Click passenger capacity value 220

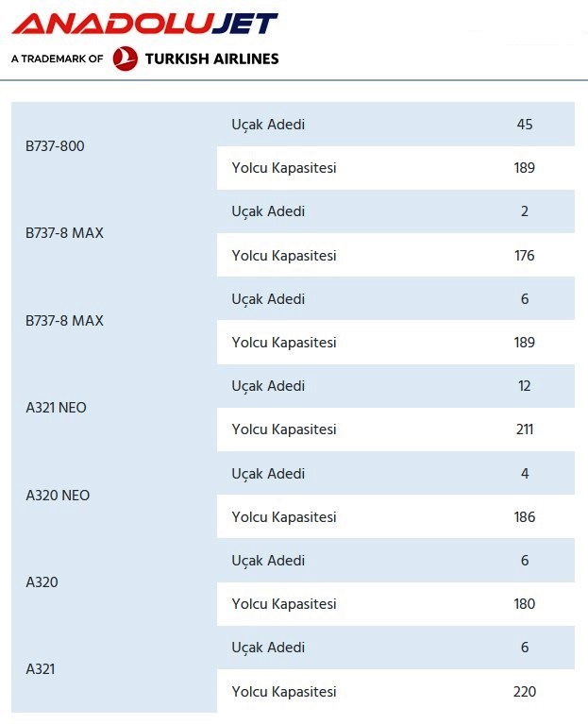(525, 692)
